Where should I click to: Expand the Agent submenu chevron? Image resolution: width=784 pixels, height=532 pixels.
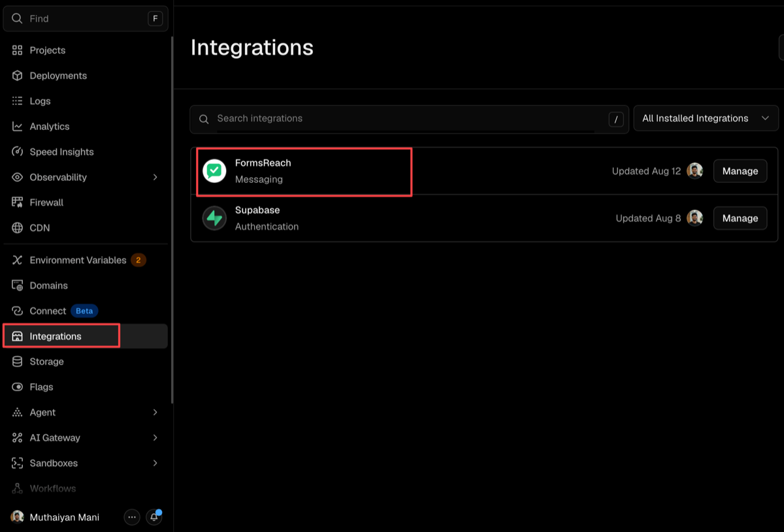click(155, 413)
